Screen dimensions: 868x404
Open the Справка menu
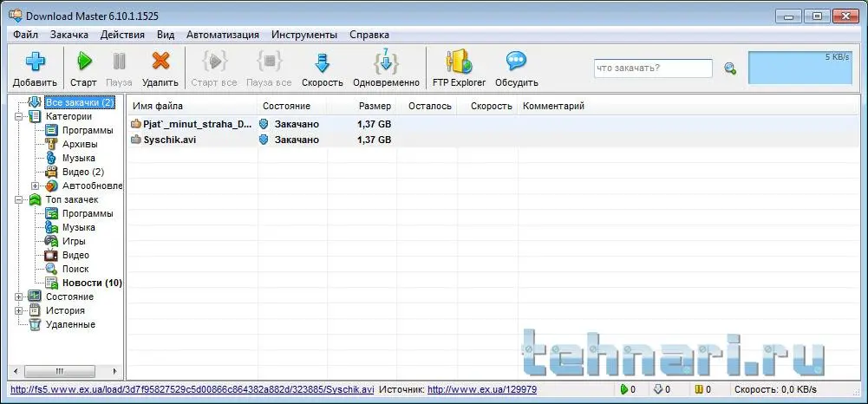coord(369,35)
